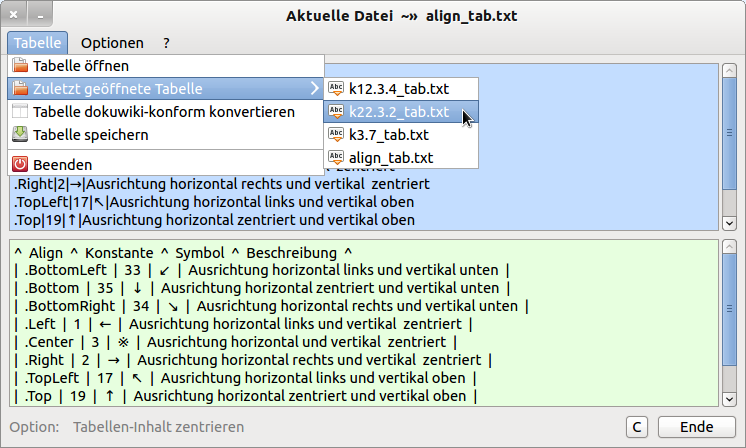Click the scroll-down arrow of the upper text pane
This screenshot has height=448, width=746.
729,223
